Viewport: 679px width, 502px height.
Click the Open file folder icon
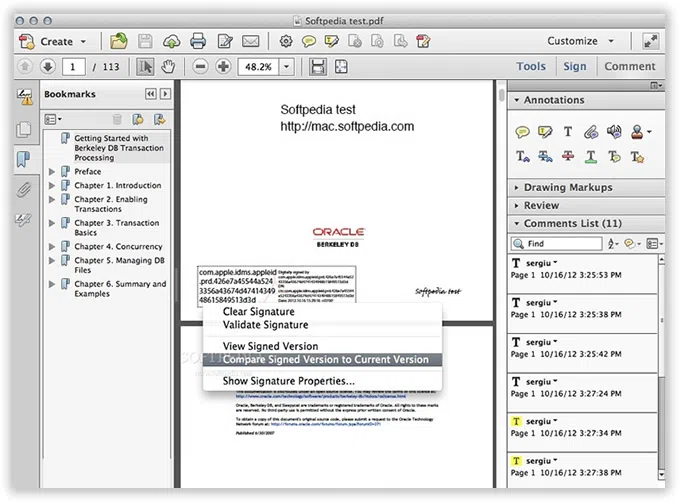point(118,41)
